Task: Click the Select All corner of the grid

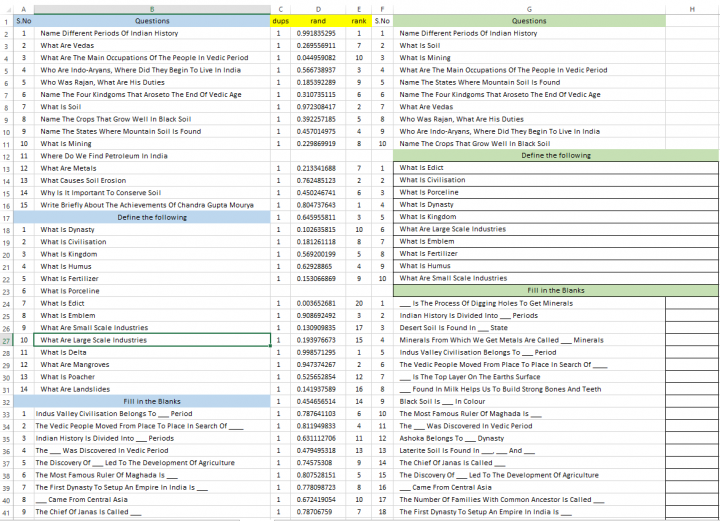Action: pyautogui.click(x=7, y=8)
